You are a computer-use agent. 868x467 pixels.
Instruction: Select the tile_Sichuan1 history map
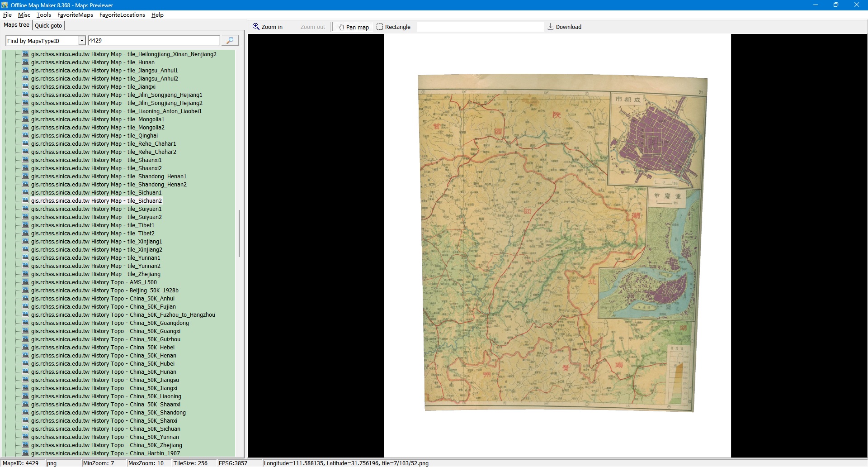pyautogui.click(x=96, y=193)
